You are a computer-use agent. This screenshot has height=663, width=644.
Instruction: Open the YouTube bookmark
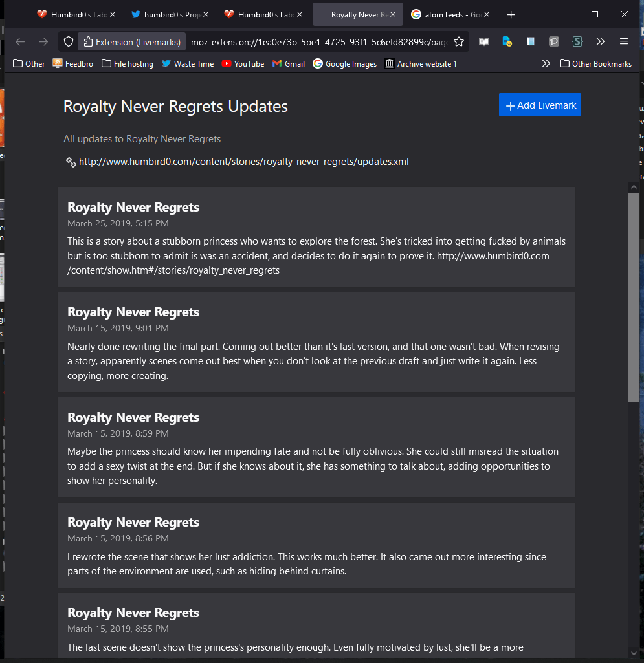243,63
